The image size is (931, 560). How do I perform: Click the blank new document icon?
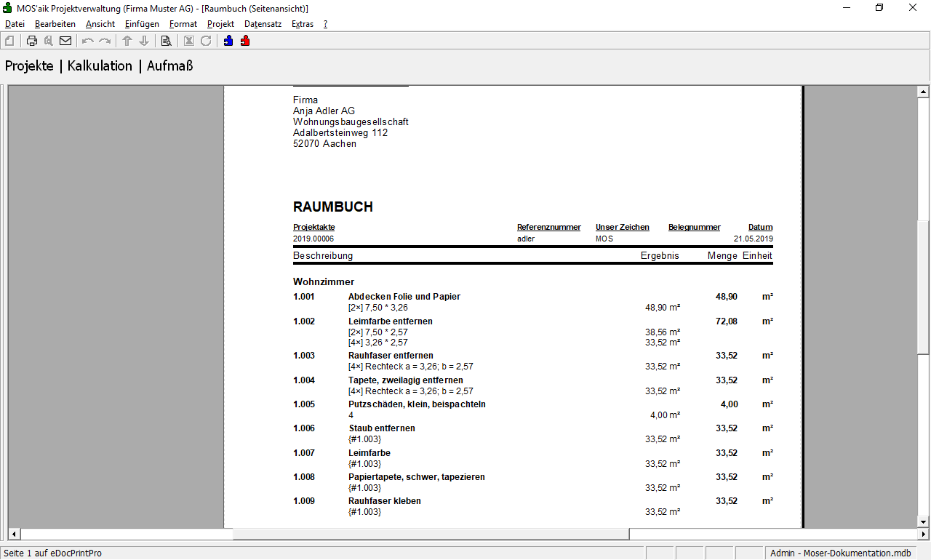coord(9,41)
